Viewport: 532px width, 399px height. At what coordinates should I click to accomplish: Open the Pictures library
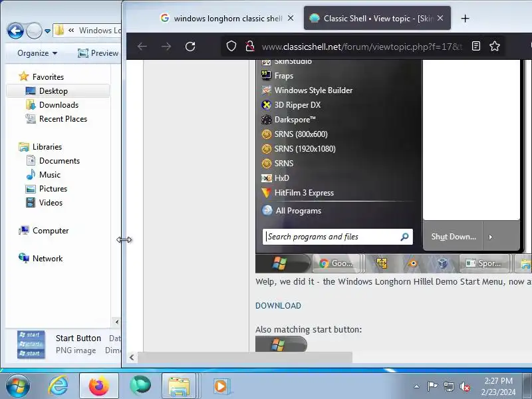[x=53, y=189]
